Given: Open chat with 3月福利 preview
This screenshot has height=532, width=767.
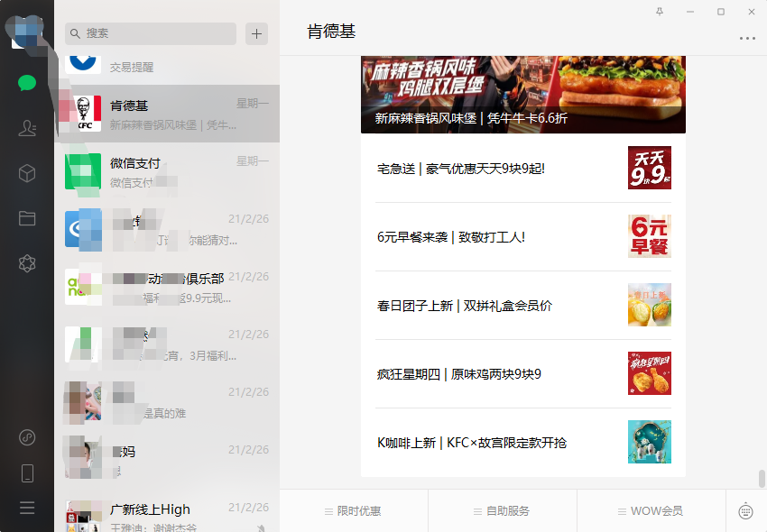Looking at the screenshot, I should coord(167,344).
